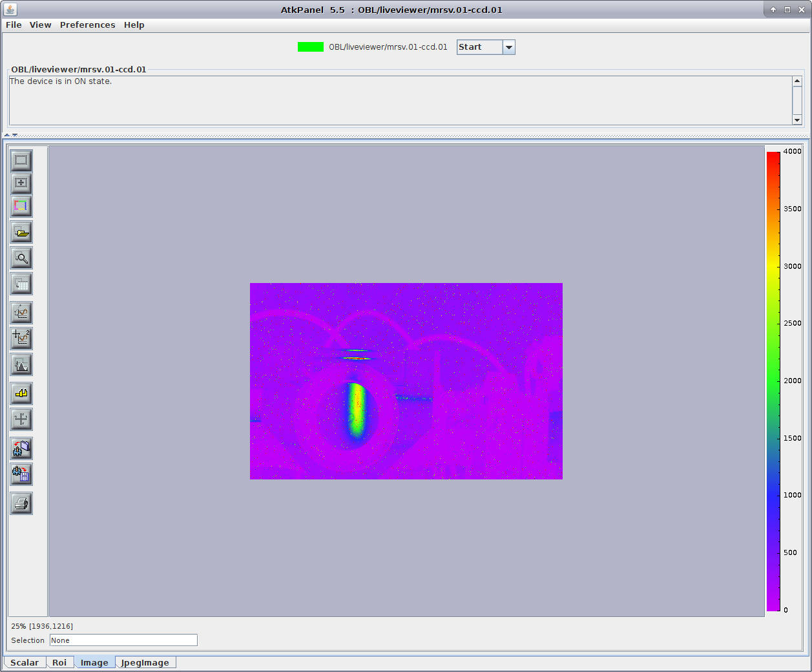Click the load settings from file icon
This screenshot has width=812, height=672.
21,448
